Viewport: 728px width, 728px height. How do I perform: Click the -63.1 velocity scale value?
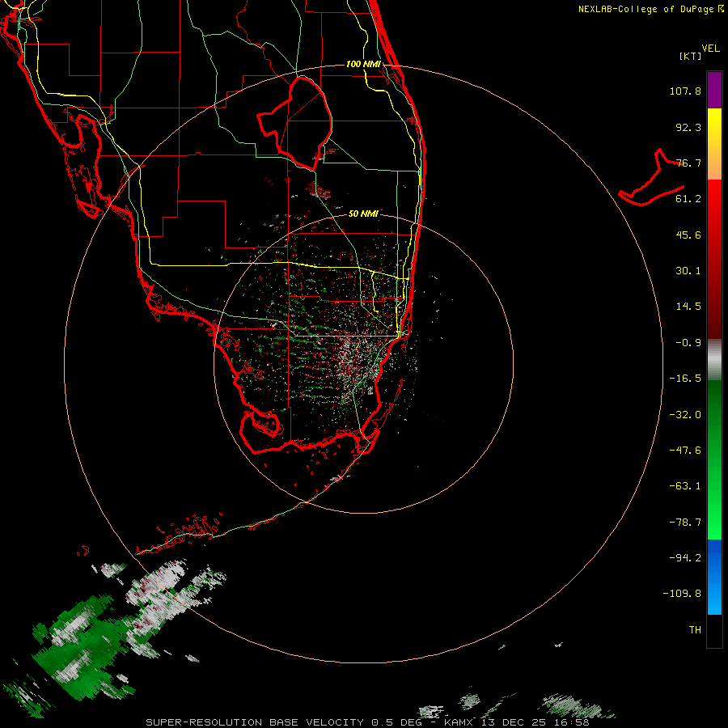(685, 486)
